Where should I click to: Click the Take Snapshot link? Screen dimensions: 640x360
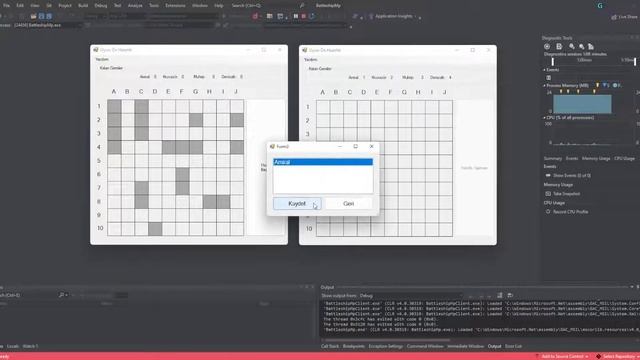click(567, 194)
